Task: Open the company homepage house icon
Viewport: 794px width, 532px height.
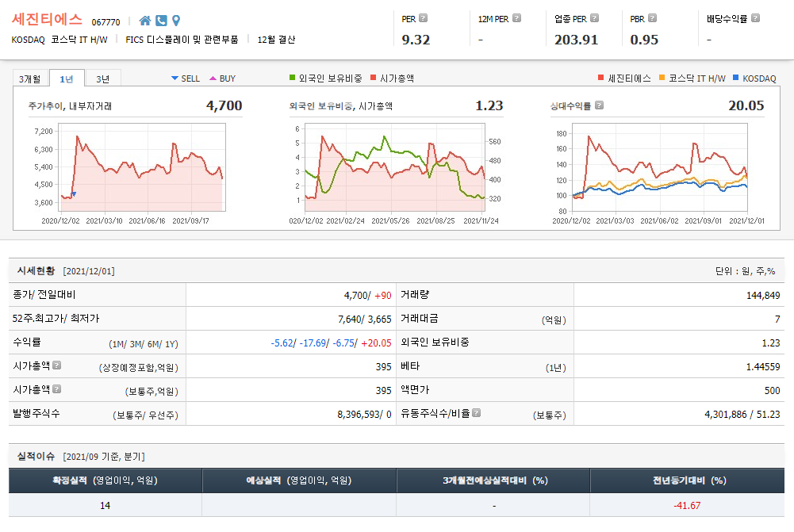Action: click(145, 21)
